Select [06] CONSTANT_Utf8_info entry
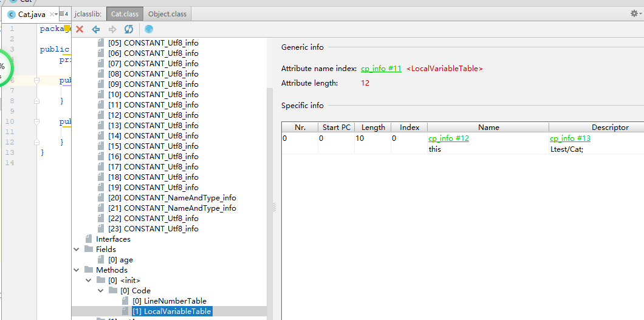Image resolution: width=644 pixels, height=320 pixels. tap(153, 53)
